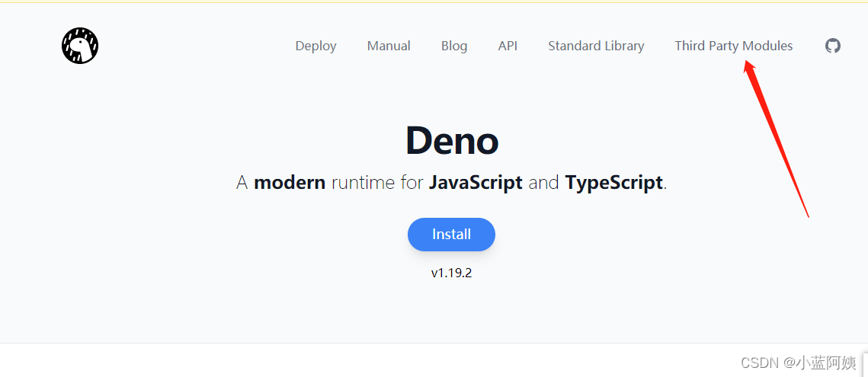Open Third Party Modules page
The height and width of the screenshot is (377, 868).
point(733,46)
